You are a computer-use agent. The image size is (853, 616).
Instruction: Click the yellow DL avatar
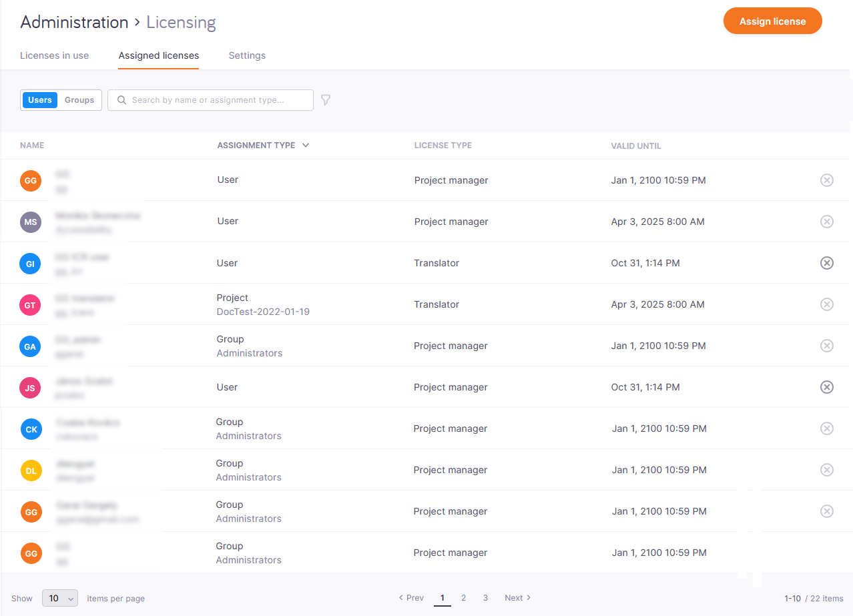31,471
